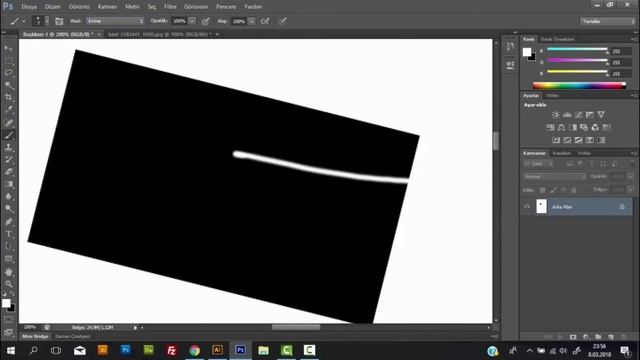640x360 pixels.
Task: Toggle the brush panel button in options bar
Action: pos(59,21)
